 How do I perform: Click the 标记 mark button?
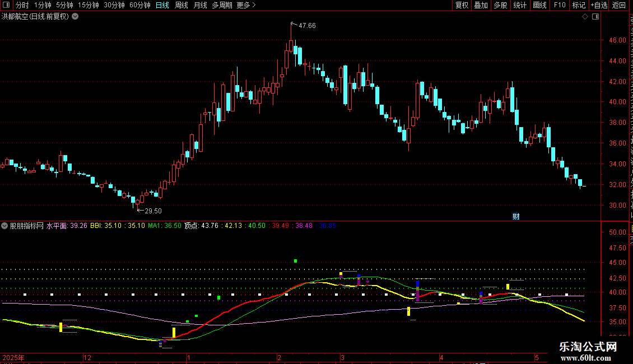coord(579,5)
